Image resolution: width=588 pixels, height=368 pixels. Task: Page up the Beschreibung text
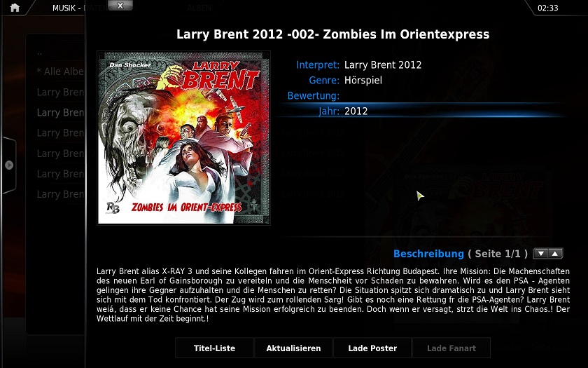(x=555, y=254)
